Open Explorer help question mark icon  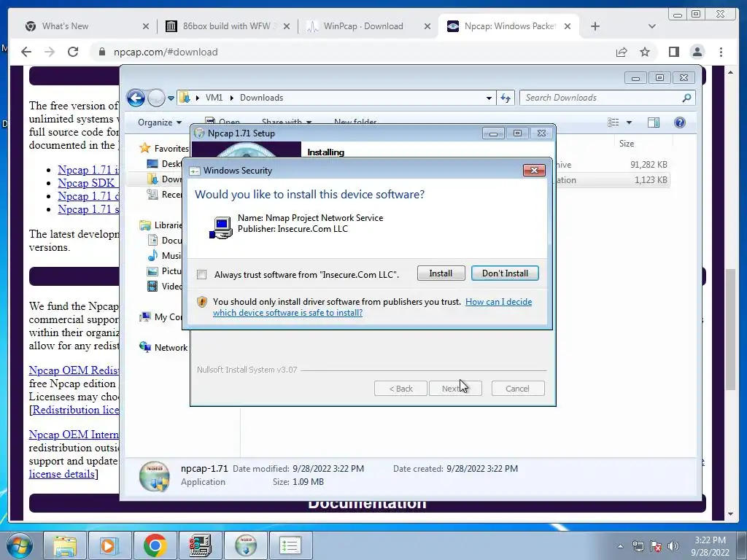coord(680,122)
